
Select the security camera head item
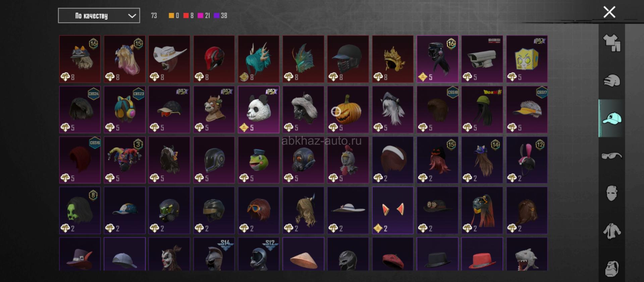click(482, 59)
